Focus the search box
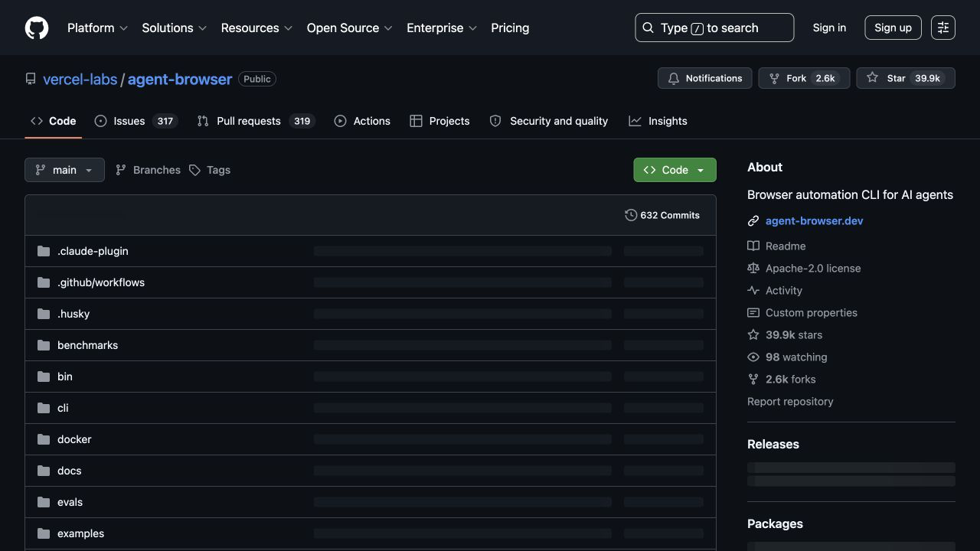Image resolution: width=980 pixels, height=551 pixels. (x=714, y=28)
